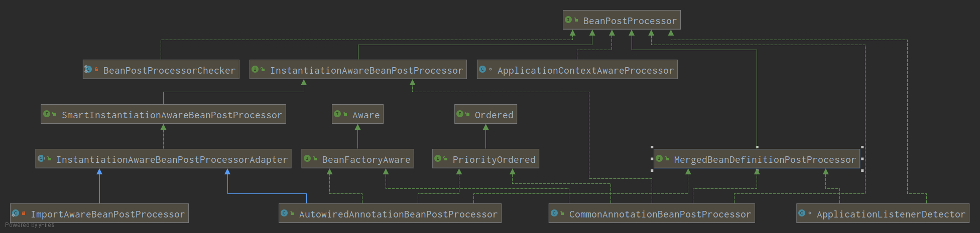Click the interface icon on BeanPostProcessor node
980x233 pixels.
(568, 20)
